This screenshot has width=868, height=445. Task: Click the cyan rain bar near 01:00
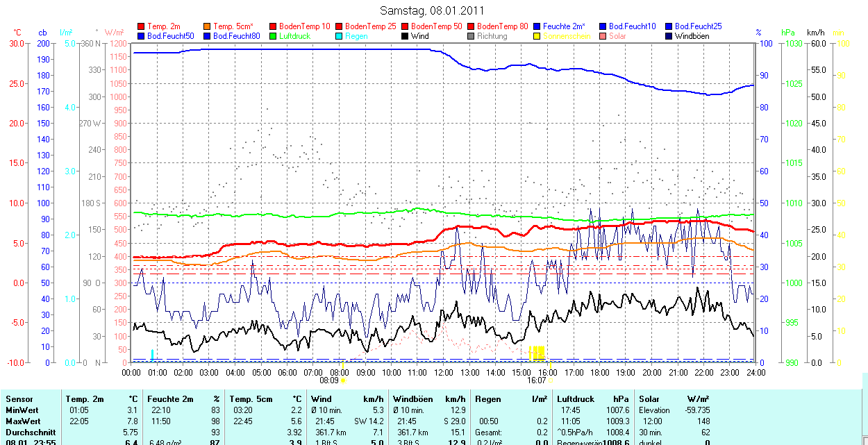point(152,355)
